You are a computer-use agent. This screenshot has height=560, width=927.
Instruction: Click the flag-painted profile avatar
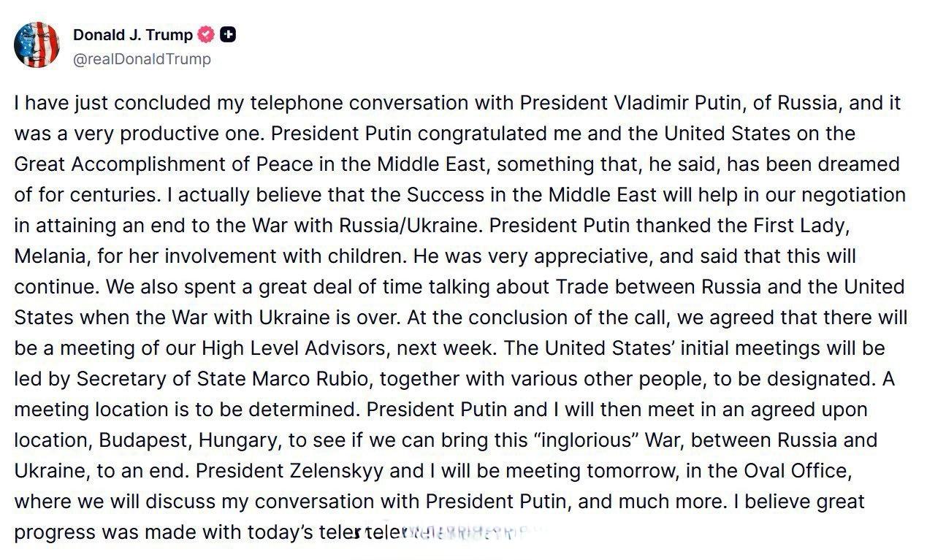pyautogui.click(x=37, y=45)
